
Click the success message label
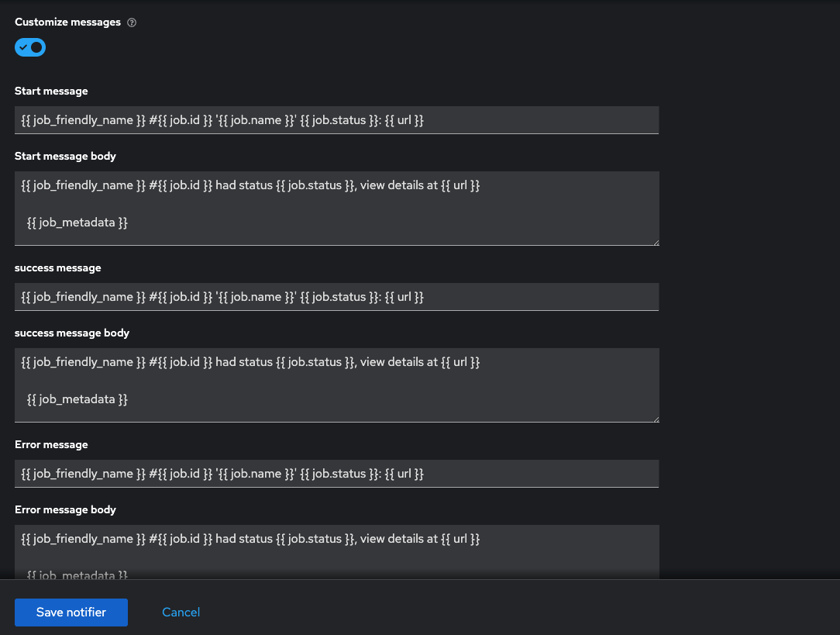pos(57,267)
